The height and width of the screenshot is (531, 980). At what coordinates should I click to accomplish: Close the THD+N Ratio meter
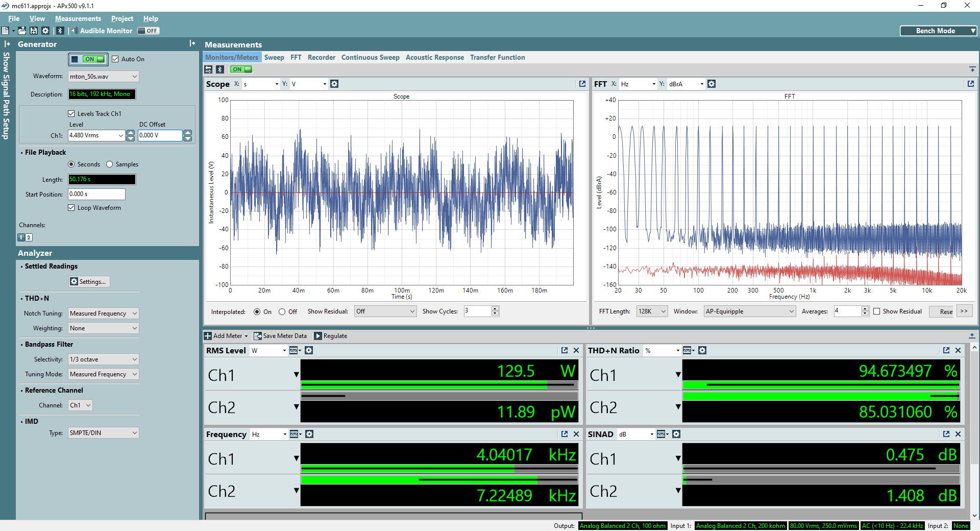point(958,350)
